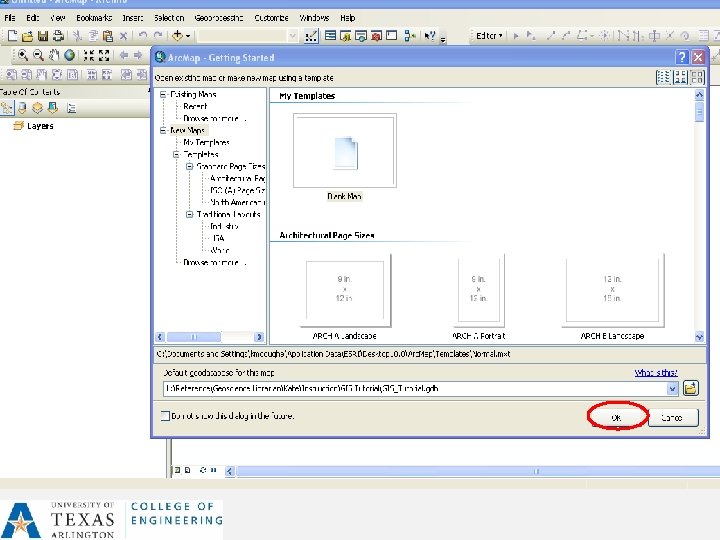Open the Add Data dropdown arrow
The width and height of the screenshot is (720, 540).
point(188,36)
